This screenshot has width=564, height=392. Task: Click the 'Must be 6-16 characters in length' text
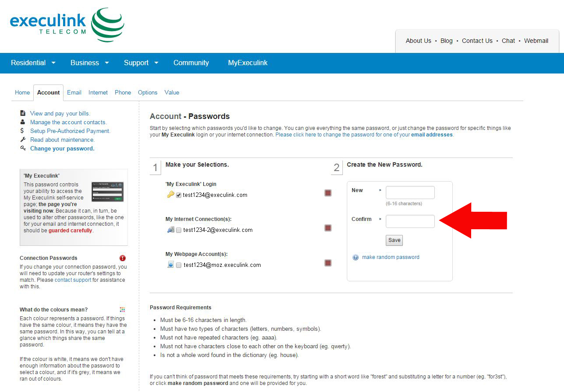203,320
